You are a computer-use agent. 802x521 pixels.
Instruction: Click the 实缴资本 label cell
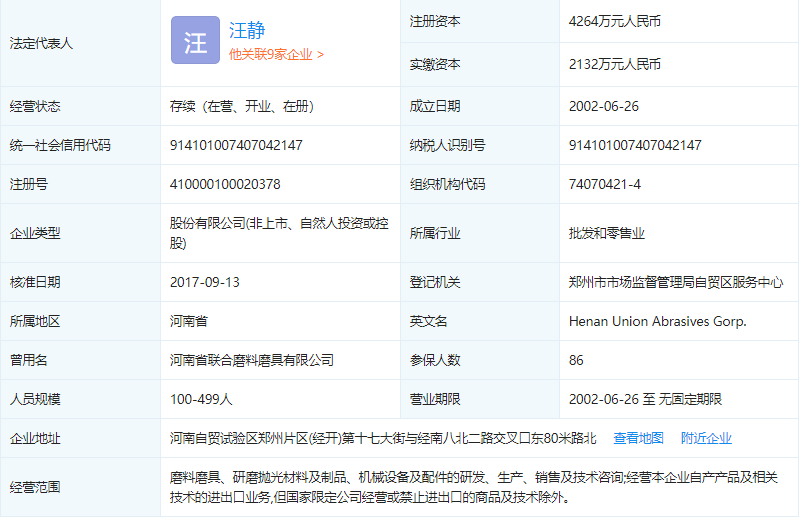click(x=480, y=64)
